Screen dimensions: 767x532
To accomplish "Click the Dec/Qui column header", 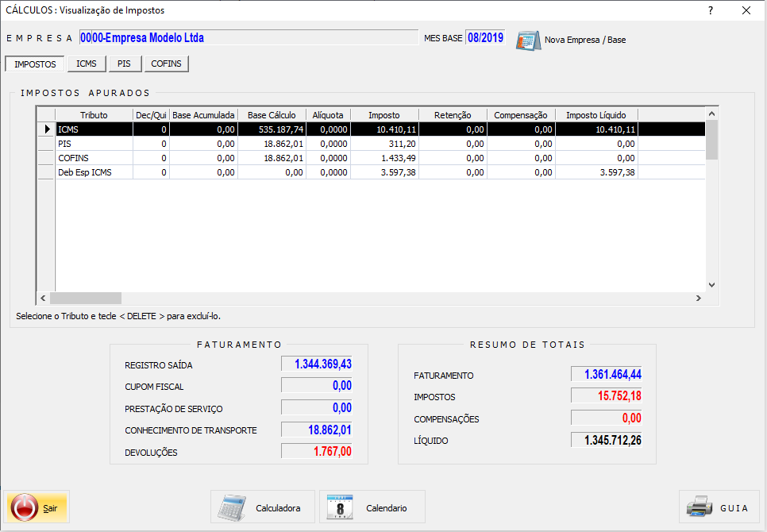I will 151,115.
